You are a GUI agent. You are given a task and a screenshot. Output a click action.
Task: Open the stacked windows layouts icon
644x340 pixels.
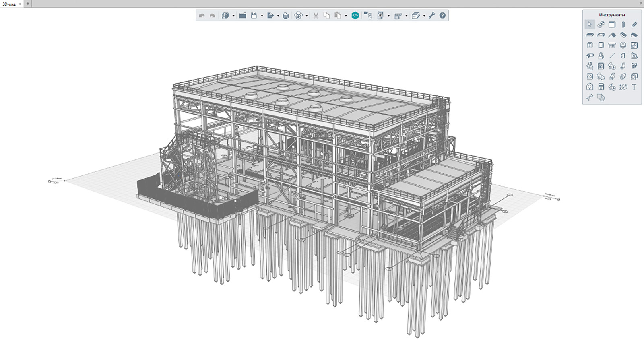(416, 16)
